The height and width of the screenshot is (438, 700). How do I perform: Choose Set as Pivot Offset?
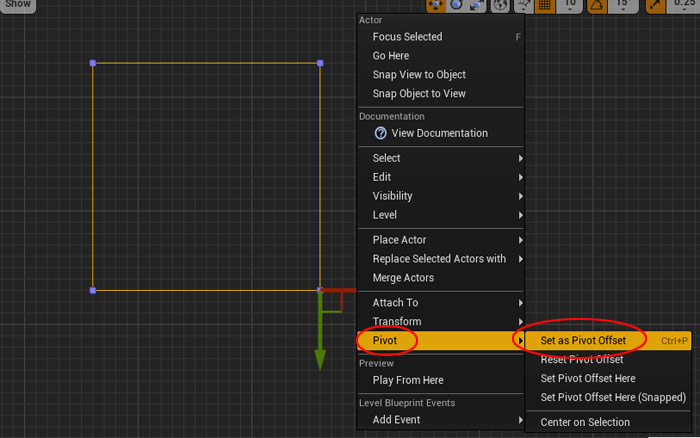click(x=583, y=340)
